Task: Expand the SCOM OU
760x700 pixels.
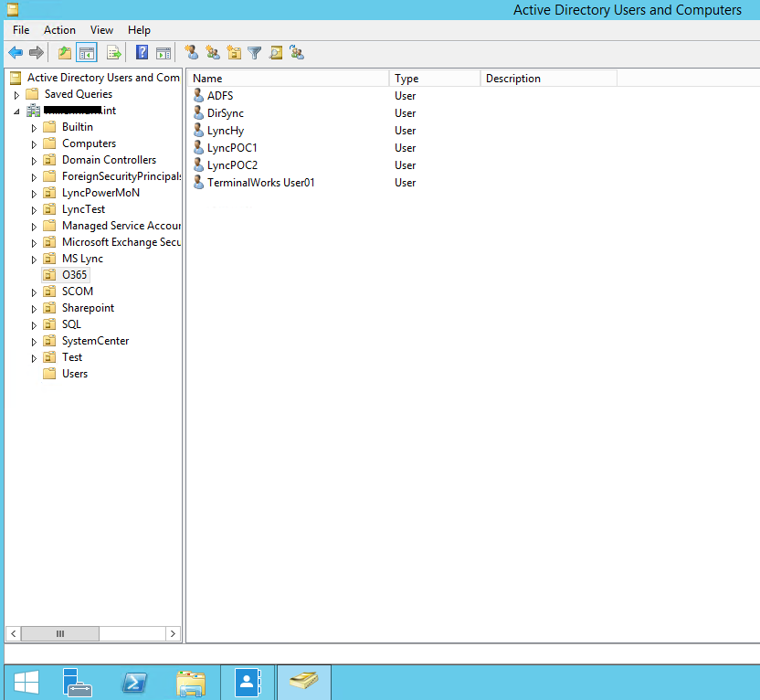Action: (34, 292)
